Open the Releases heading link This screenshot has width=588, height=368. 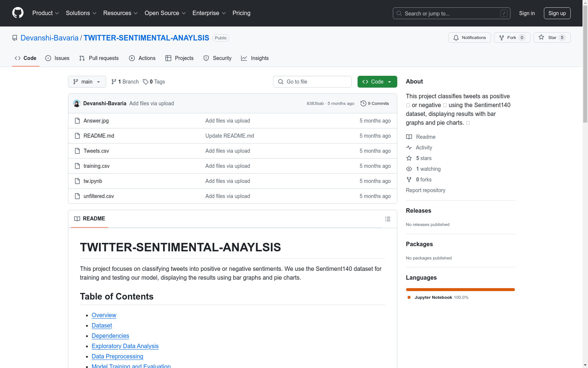tap(419, 211)
